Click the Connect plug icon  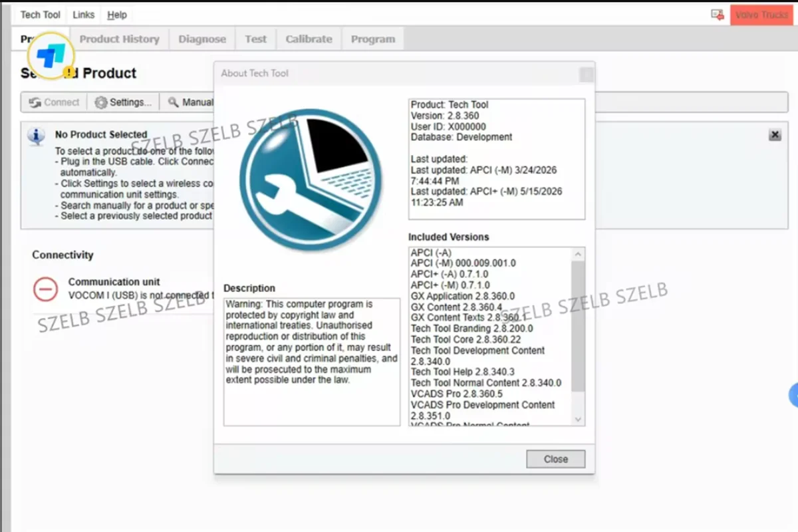point(35,102)
